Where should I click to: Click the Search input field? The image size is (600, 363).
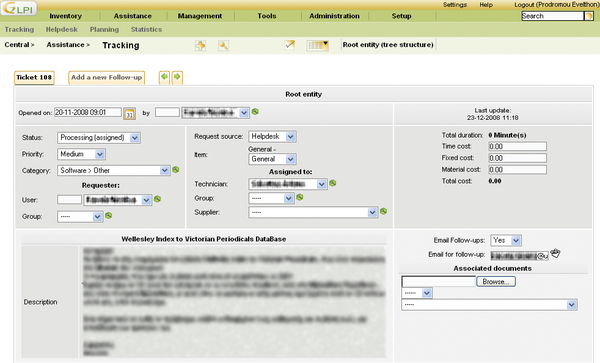click(x=552, y=16)
